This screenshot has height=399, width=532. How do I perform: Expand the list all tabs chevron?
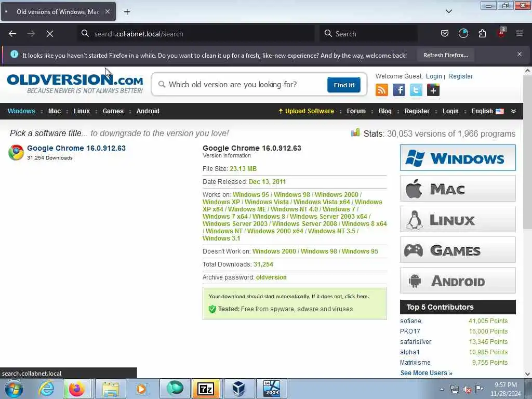coord(448,11)
